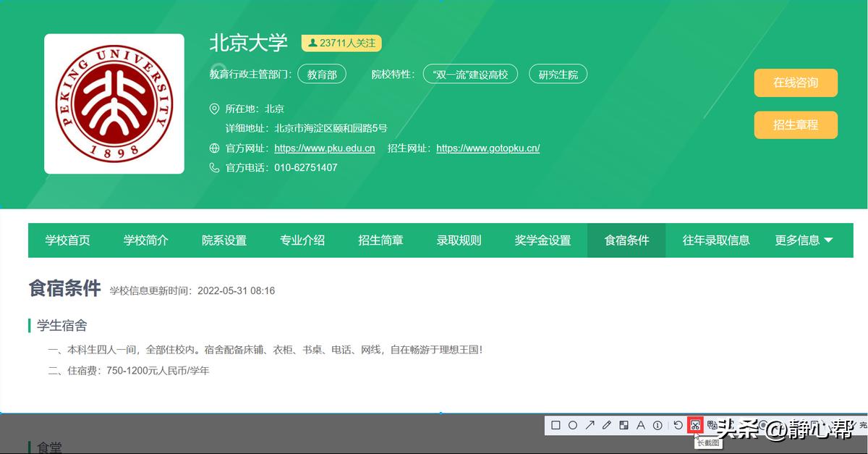
Task: Click the Peking University logo thumbnail
Action: coord(114,103)
